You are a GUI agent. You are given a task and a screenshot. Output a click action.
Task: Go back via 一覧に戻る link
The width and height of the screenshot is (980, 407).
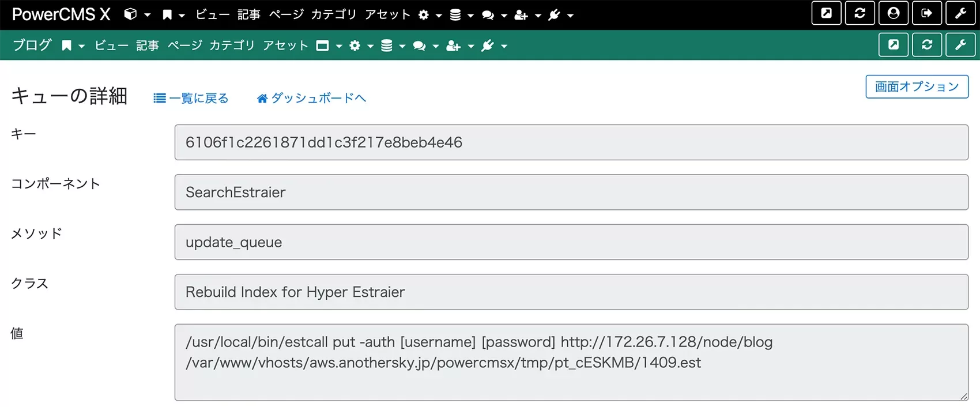[x=191, y=98]
